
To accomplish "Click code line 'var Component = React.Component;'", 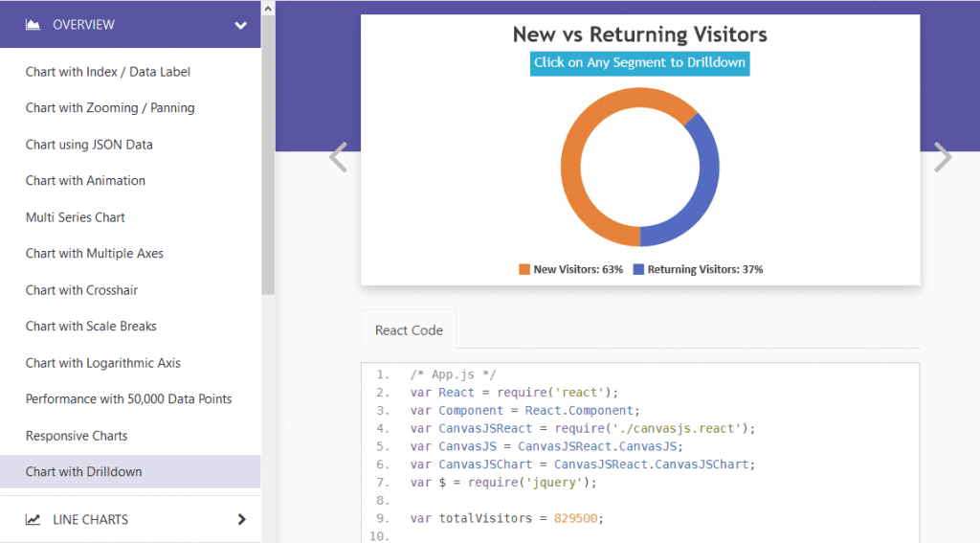I will coord(525,411).
